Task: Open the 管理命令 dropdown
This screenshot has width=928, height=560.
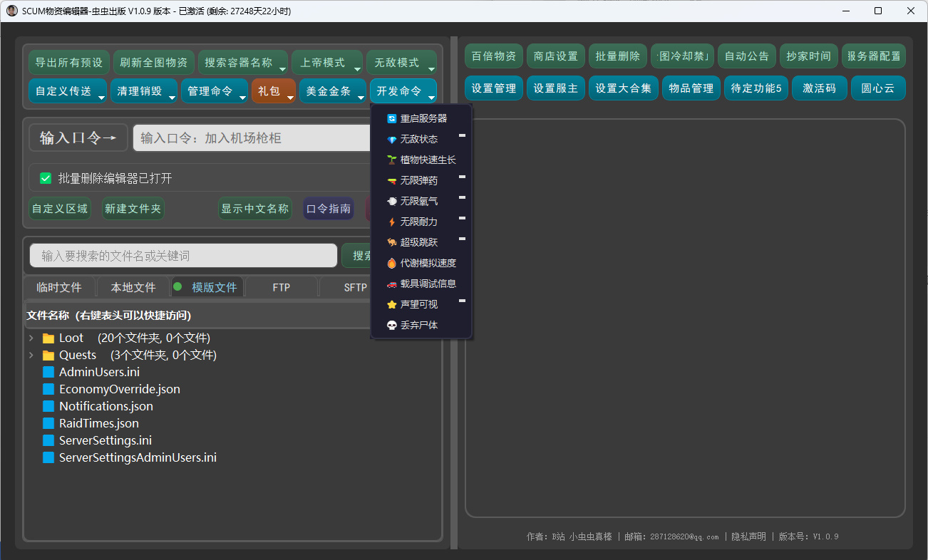Action: point(215,91)
